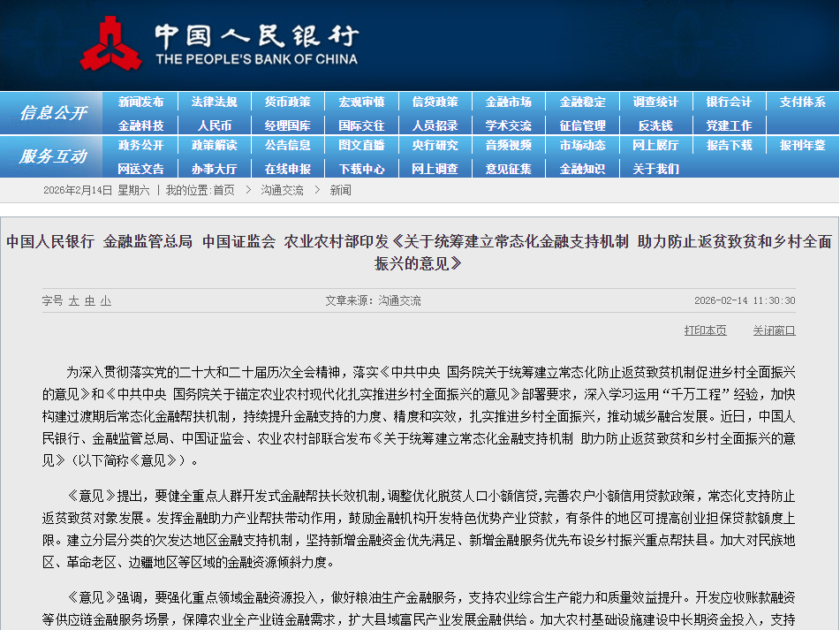Click the 关于我们 link

(655, 169)
